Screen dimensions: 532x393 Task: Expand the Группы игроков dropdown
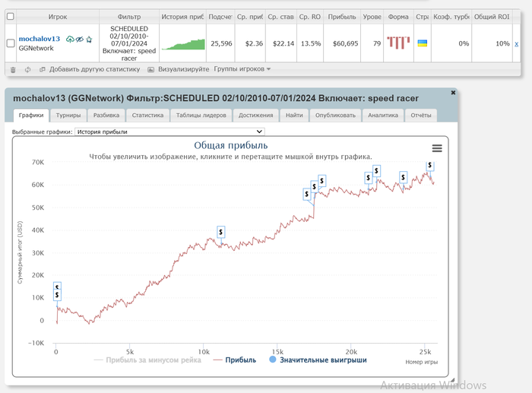tap(242, 69)
